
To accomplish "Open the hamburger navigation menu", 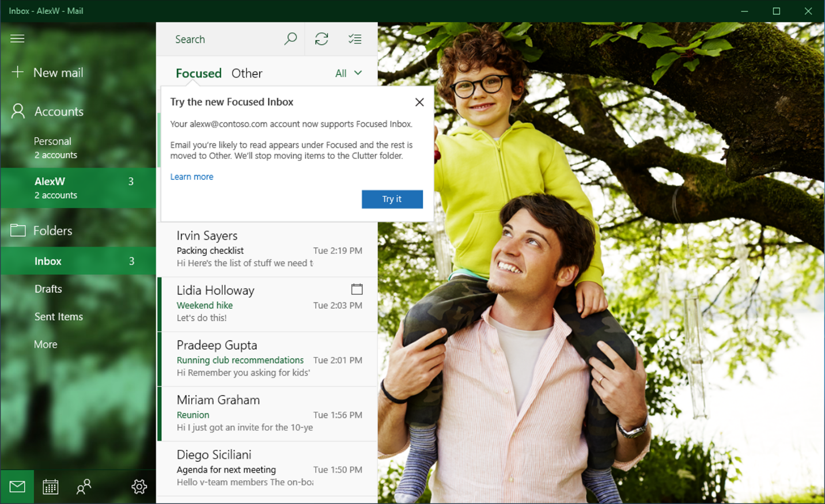I will 17,39.
